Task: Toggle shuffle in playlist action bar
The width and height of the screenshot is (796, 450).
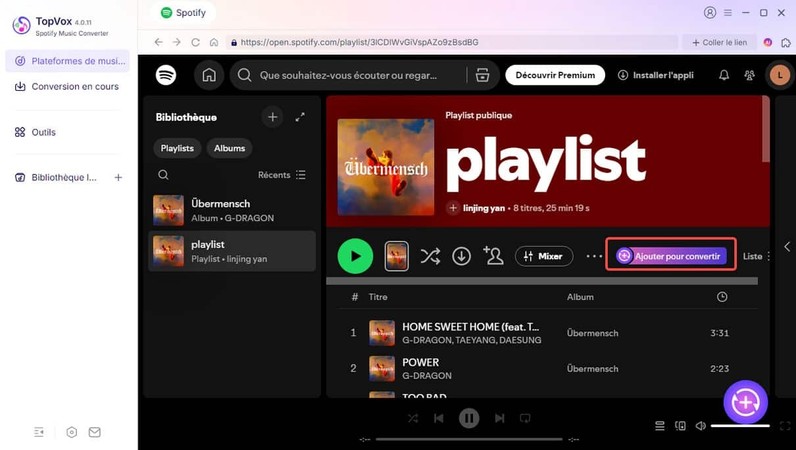Action: click(430, 256)
